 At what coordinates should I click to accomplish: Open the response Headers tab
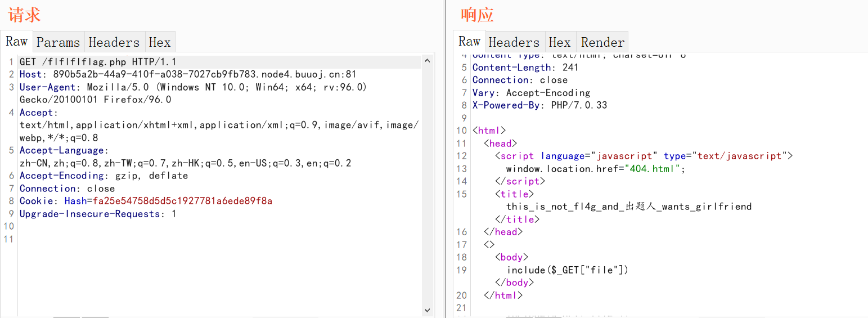514,42
